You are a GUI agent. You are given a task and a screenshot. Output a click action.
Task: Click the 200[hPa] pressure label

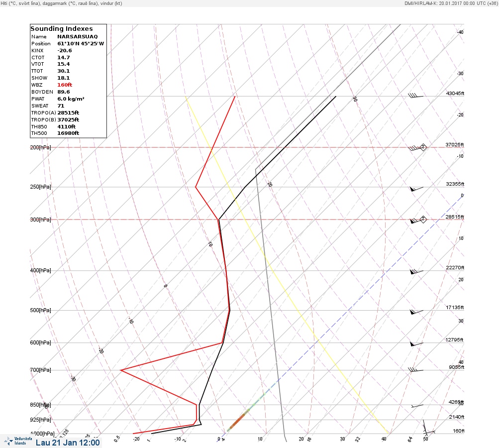(40, 147)
